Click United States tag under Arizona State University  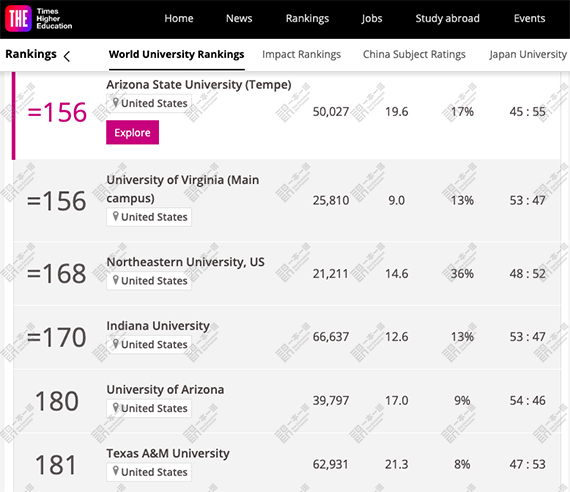click(149, 103)
